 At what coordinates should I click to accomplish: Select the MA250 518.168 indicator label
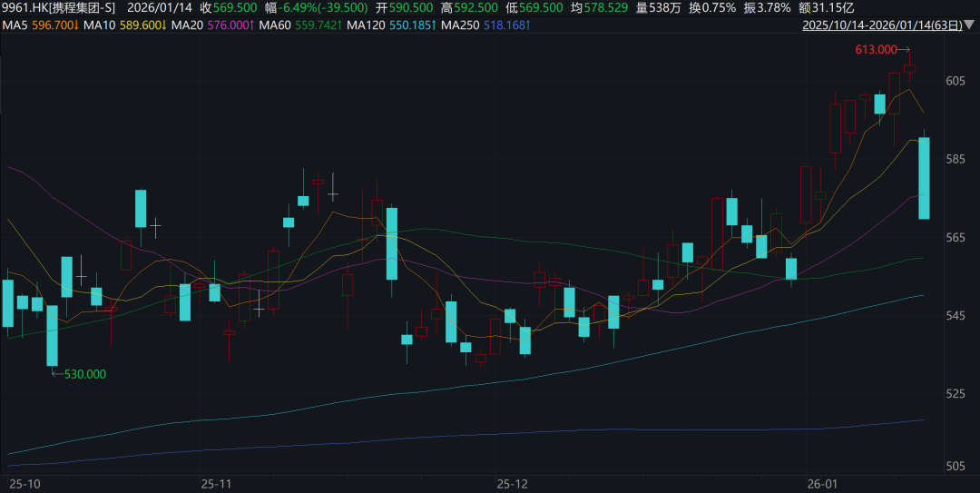(486, 25)
